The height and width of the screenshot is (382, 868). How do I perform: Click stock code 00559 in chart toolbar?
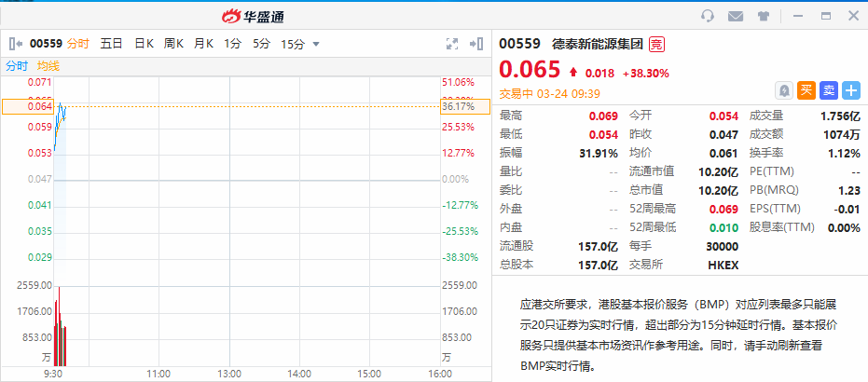(x=46, y=44)
